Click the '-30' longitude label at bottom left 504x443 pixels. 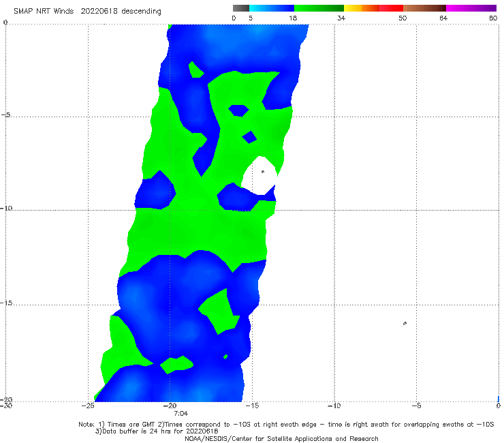[6, 406]
